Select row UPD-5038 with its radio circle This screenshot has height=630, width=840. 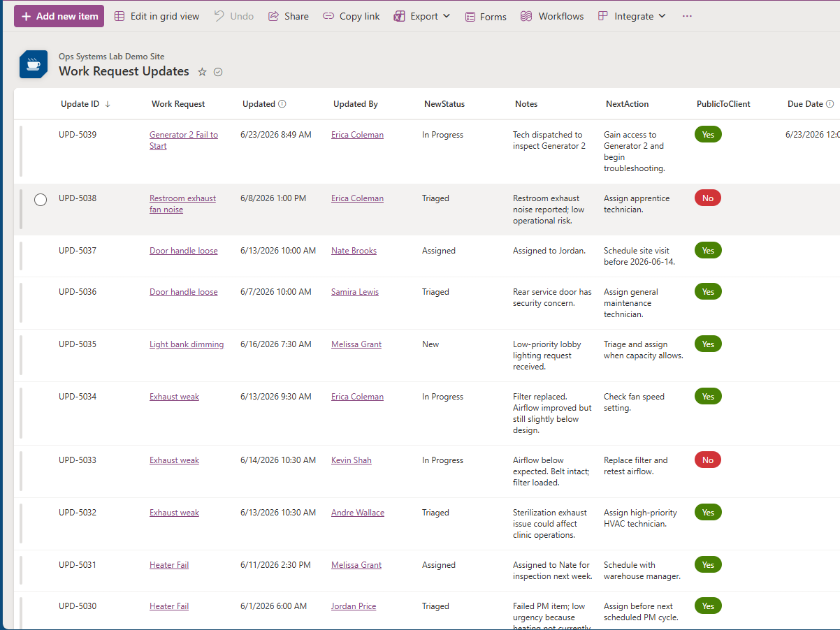(41, 200)
